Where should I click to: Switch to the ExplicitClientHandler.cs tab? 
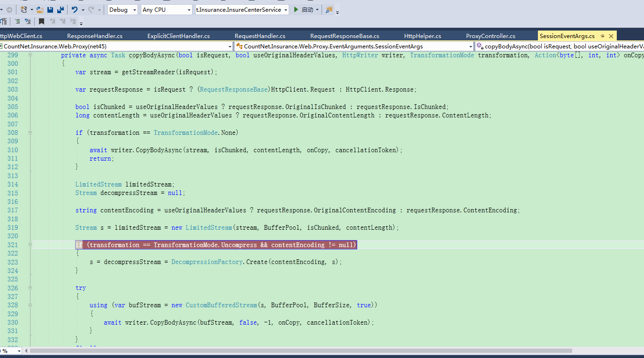pos(178,36)
